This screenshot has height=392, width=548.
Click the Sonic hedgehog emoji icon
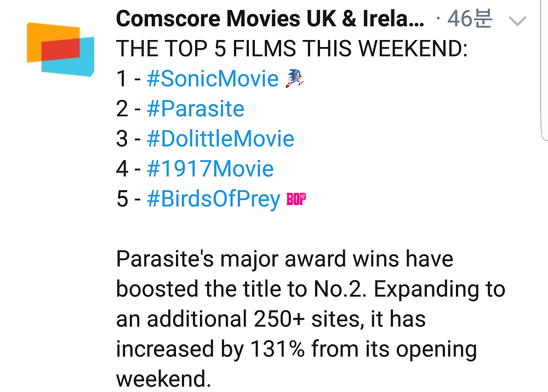point(295,78)
